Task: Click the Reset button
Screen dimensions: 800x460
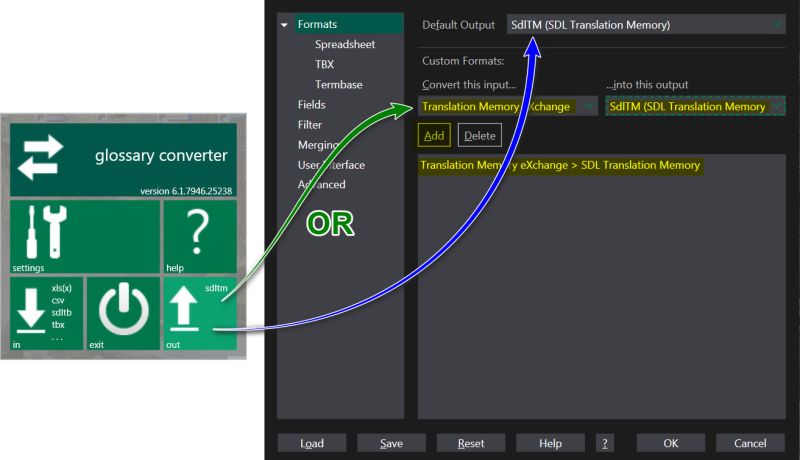Action: (x=471, y=443)
